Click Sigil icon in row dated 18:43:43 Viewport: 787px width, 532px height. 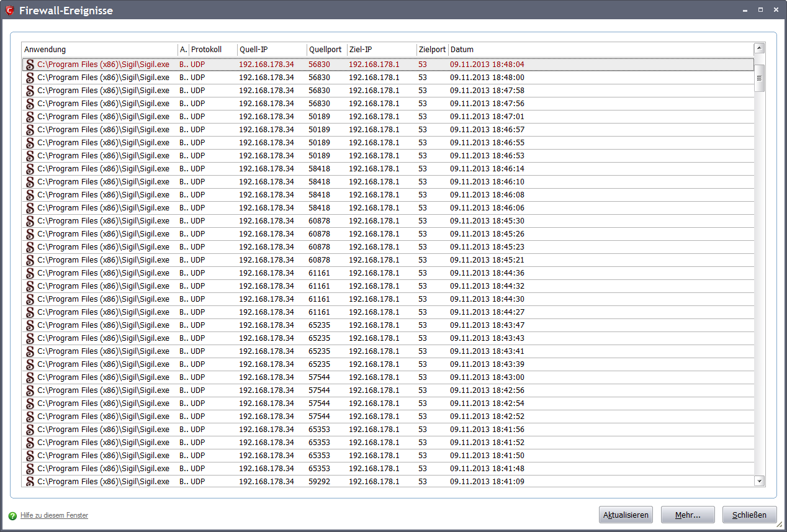(x=30, y=338)
